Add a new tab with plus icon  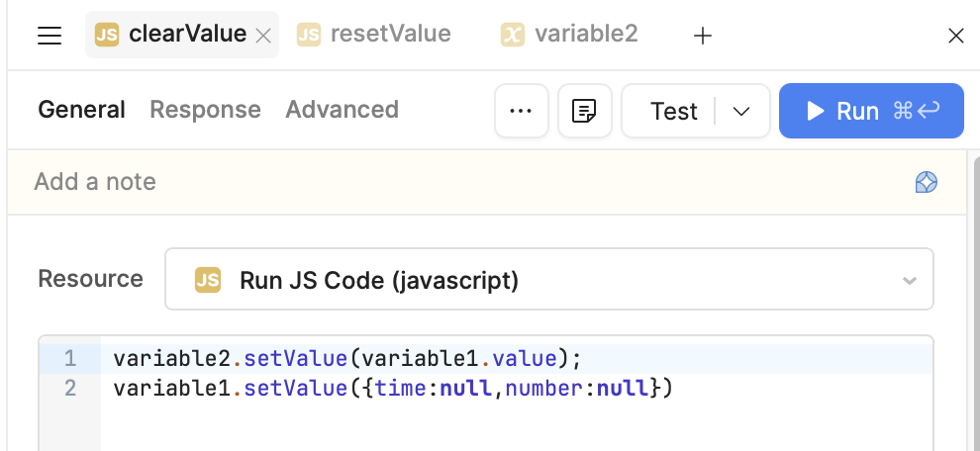pyautogui.click(x=702, y=36)
